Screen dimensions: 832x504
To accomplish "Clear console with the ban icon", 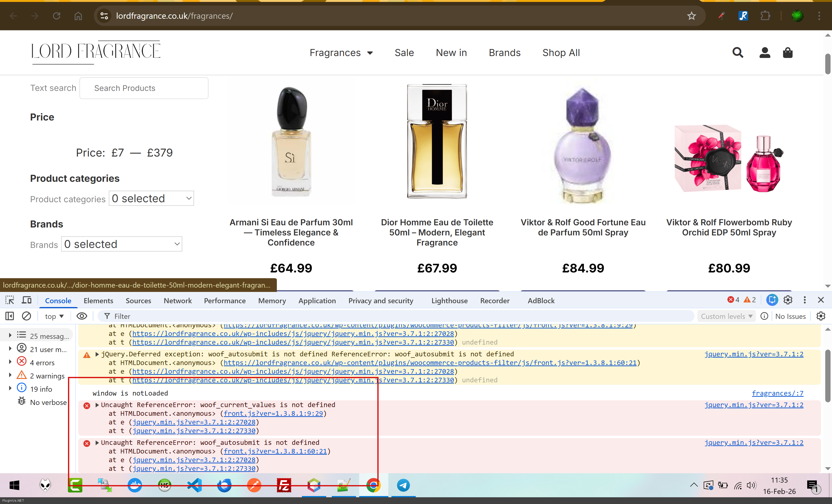I will (26, 316).
